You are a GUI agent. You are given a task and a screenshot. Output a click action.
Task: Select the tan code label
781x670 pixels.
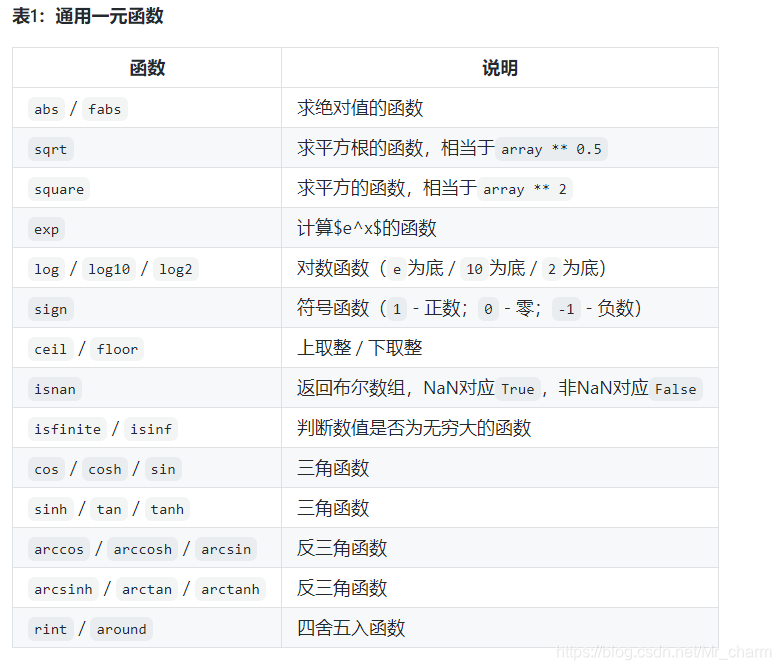[109, 509]
